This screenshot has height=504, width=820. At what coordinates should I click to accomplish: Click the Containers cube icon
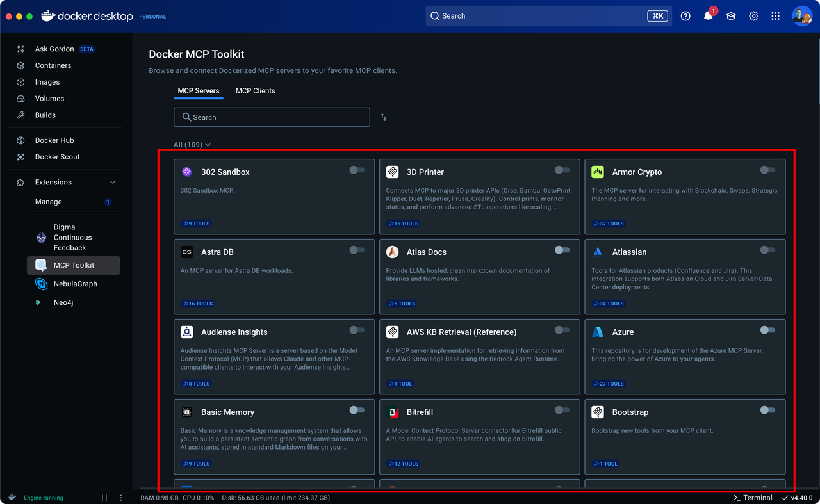tap(20, 65)
